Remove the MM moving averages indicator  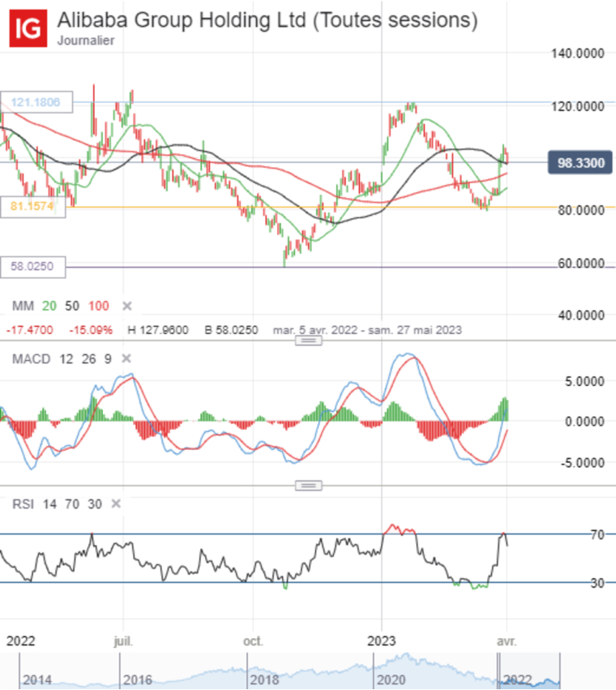tap(127, 306)
